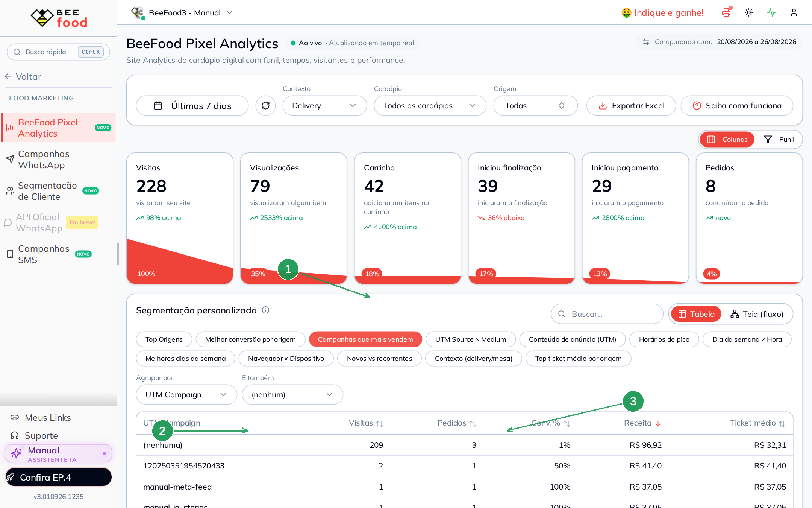
Task: Select the Horários de pico chip
Action: [664, 339]
